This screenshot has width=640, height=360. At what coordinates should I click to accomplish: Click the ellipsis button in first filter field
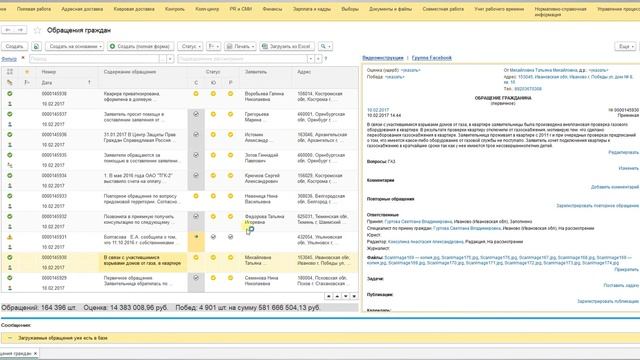click(x=162, y=59)
